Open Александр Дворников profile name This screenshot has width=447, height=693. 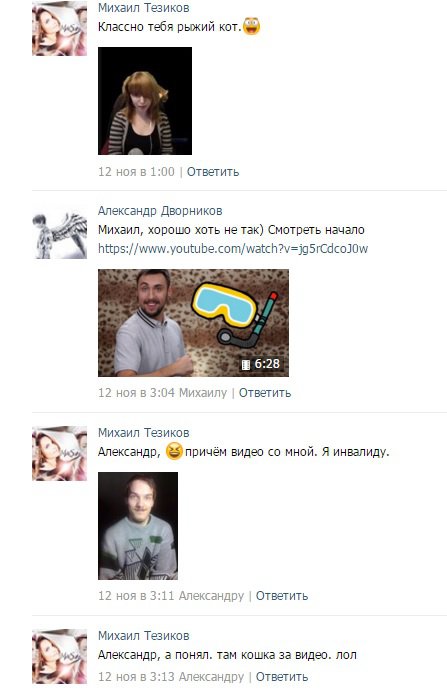[160, 211]
